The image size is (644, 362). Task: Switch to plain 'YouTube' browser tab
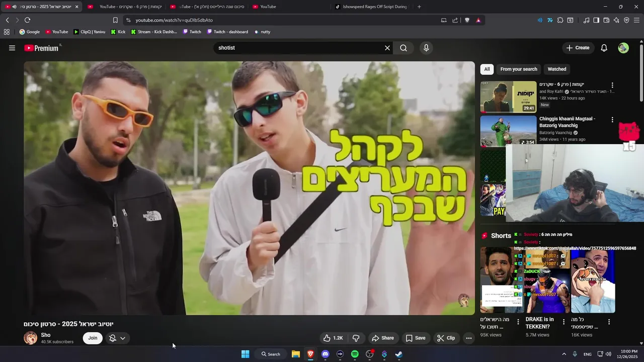[287, 7]
